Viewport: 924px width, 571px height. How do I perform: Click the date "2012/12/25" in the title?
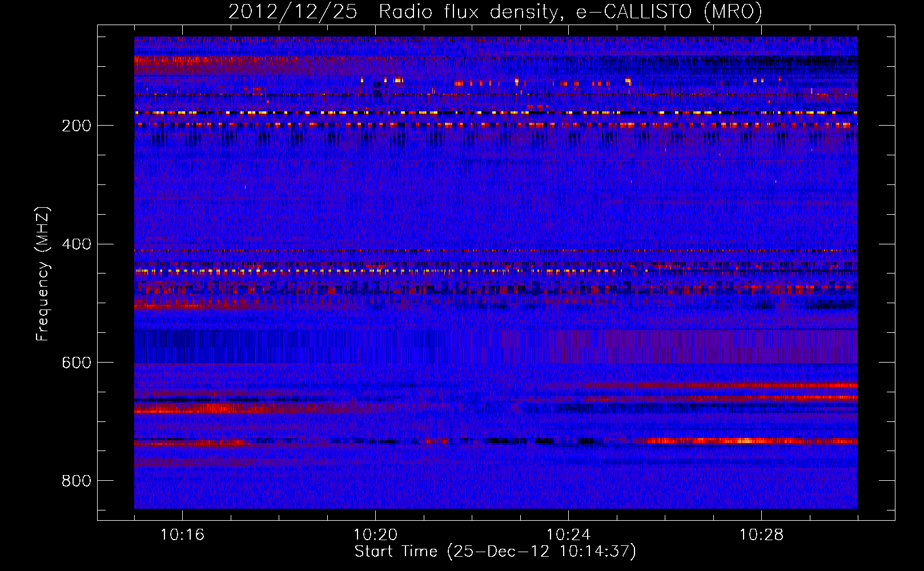point(293,11)
